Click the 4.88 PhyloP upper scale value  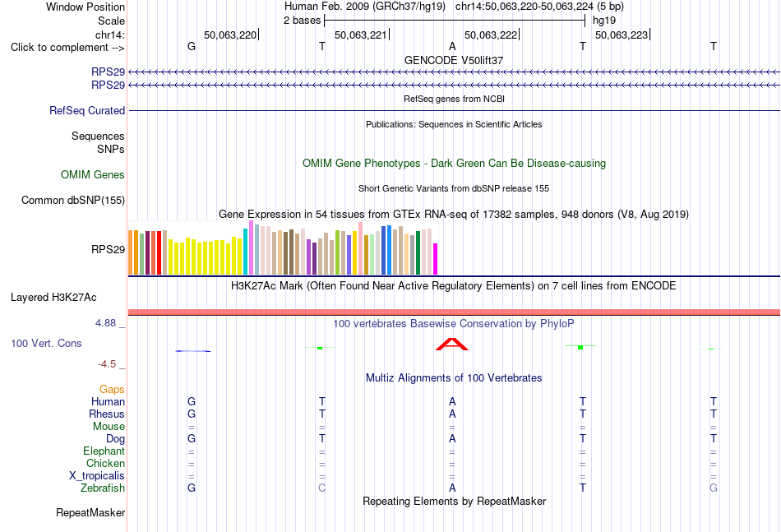(105, 323)
